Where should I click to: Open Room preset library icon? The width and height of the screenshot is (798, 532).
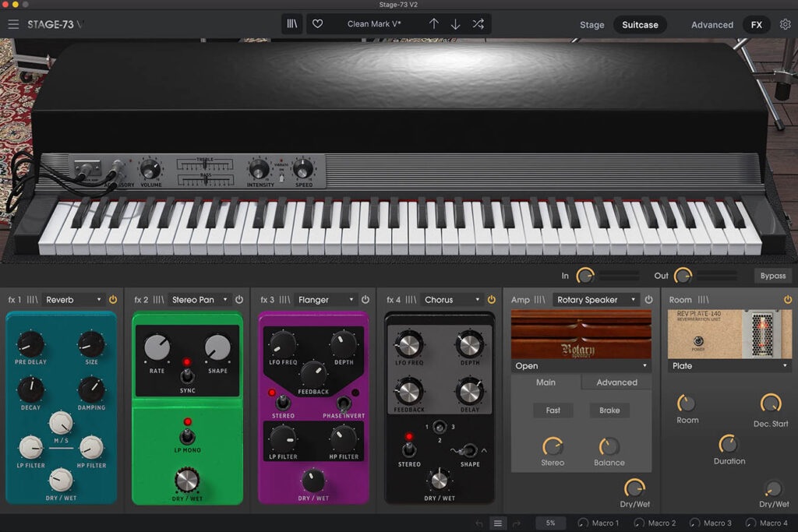click(703, 300)
